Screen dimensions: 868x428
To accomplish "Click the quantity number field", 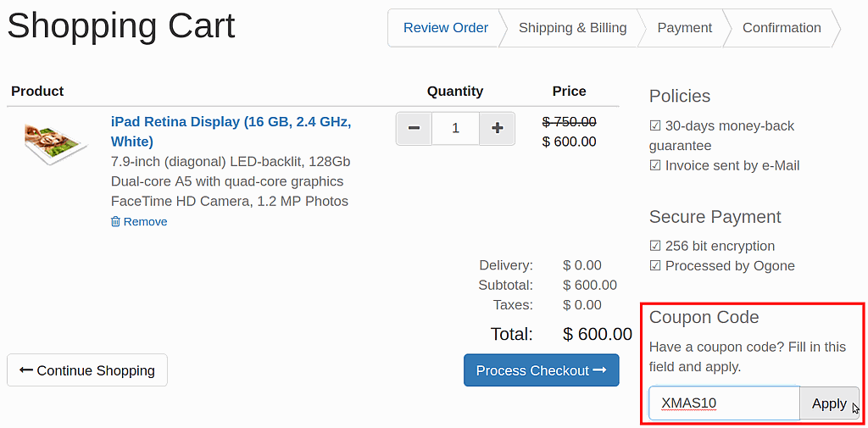I will click(455, 128).
